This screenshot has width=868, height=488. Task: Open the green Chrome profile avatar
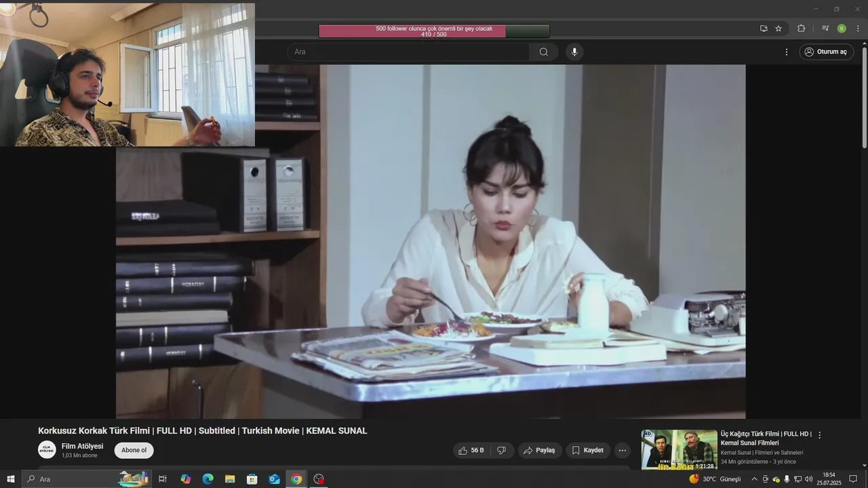pos(842,28)
